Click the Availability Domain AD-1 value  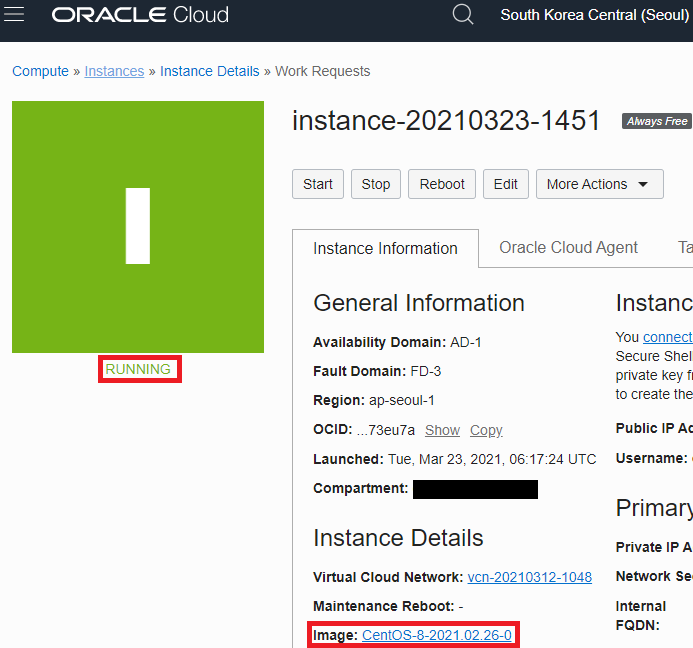pyautogui.click(x=465, y=343)
